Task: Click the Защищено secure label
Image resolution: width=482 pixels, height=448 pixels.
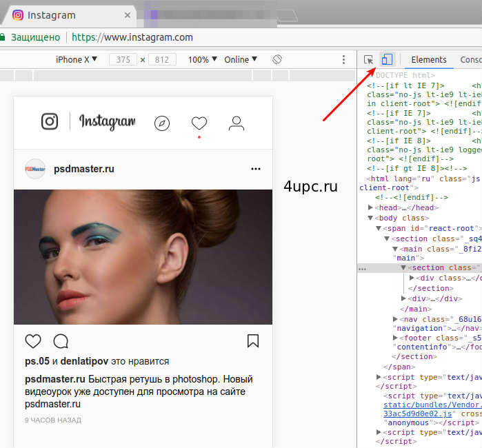Action: tap(36, 37)
